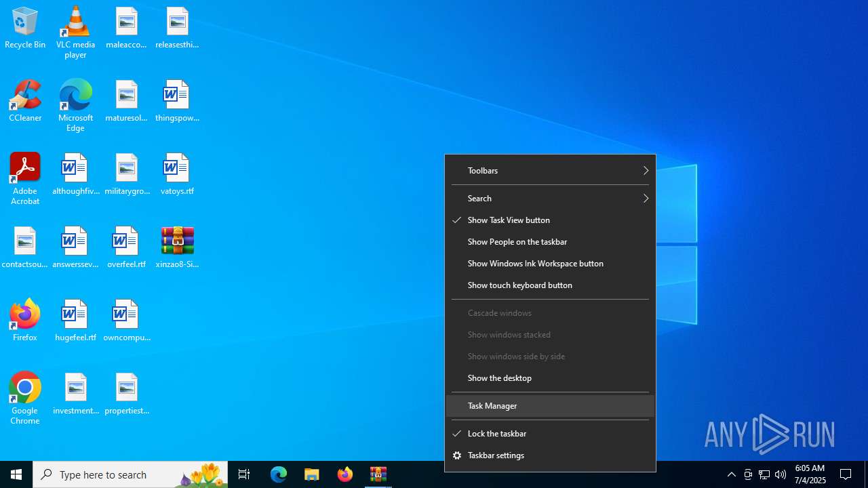868x488 pixels.
Task: Select the contactsou... file icon
Action: click(25, 248)
